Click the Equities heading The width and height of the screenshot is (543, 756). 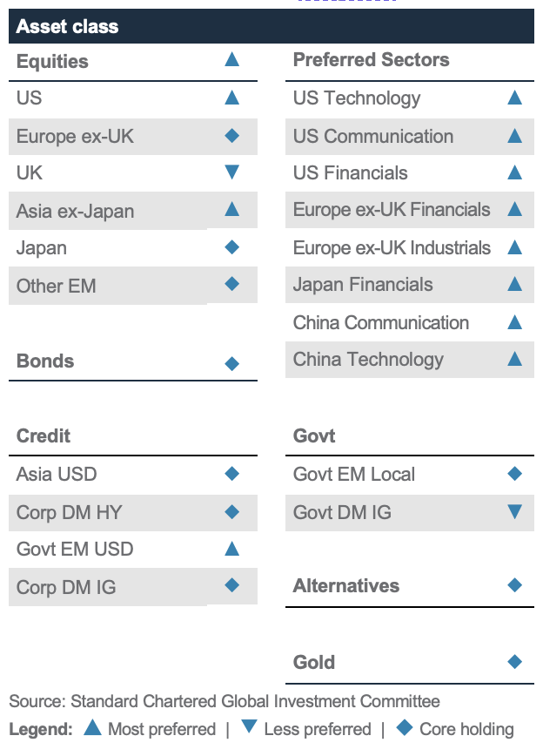tap(52, 61)
